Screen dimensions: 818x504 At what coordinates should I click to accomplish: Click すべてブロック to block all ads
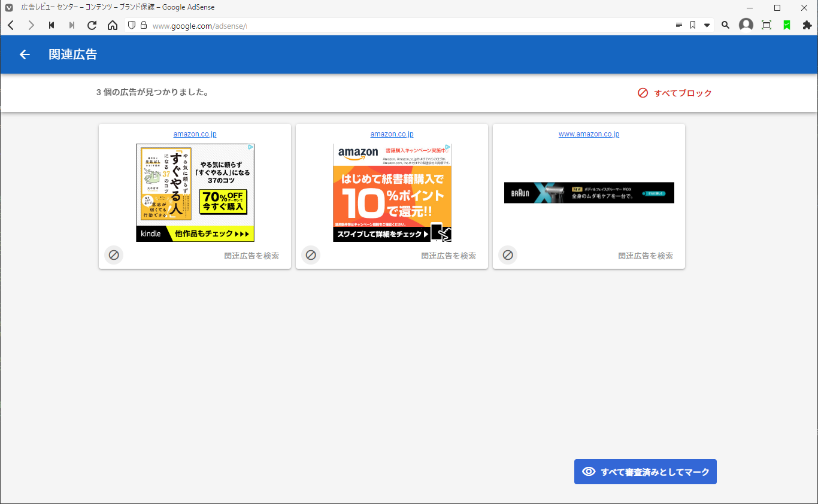pos(675,93)
